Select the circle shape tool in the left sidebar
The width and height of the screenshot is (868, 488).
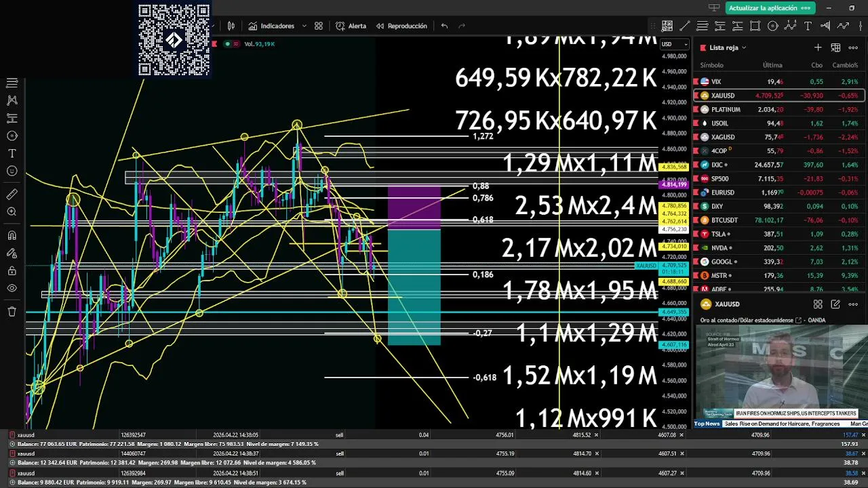(12, 136)
